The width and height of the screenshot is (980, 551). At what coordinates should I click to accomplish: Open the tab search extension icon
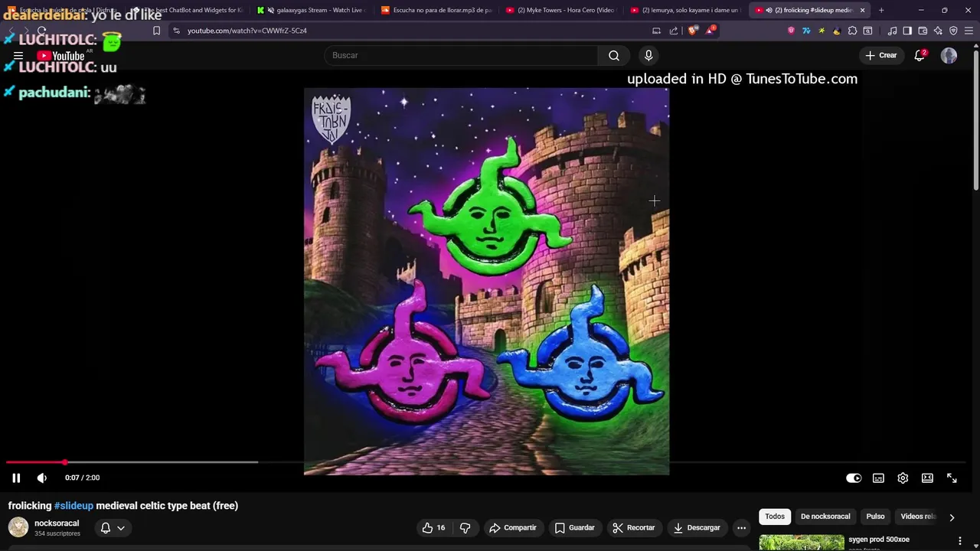click(x=867, y=31)
